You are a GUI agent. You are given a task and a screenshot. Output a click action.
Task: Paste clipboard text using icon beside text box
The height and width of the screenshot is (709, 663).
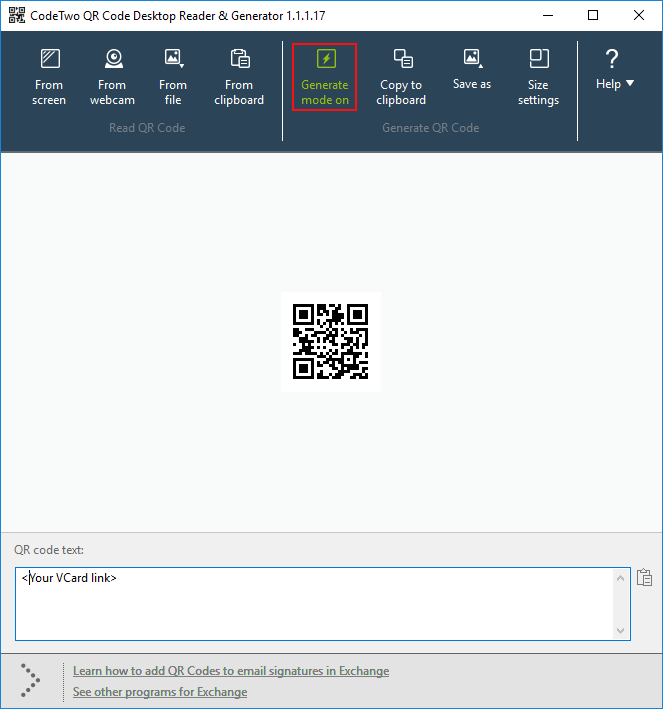pos(644,577)
